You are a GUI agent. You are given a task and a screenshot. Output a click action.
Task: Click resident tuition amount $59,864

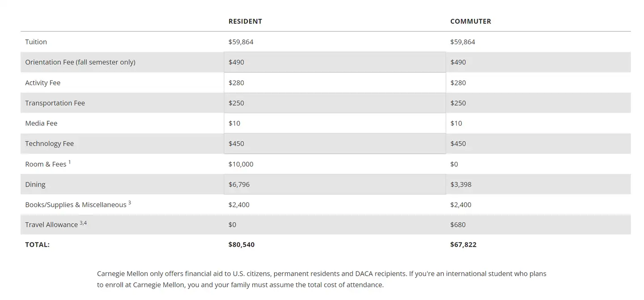click(241, 42)
